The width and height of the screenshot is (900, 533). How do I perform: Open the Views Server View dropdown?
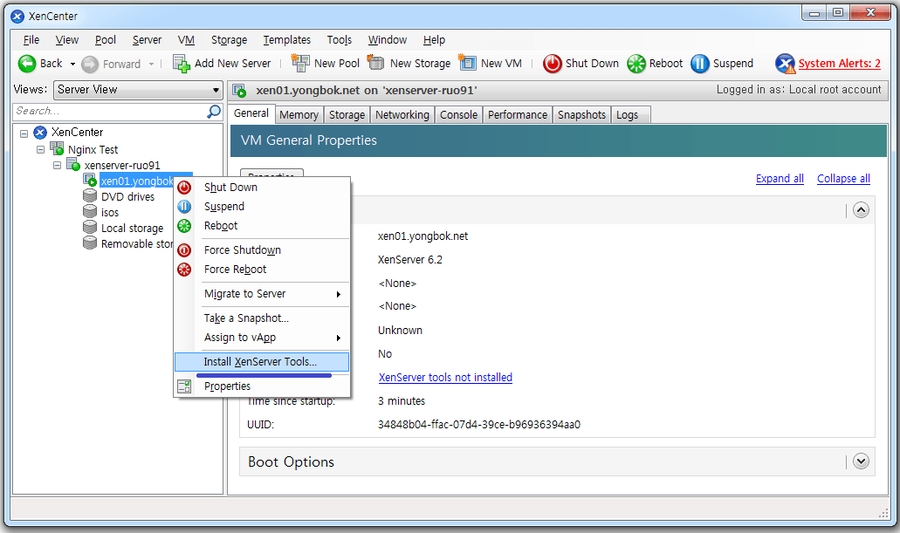point(138,90)
